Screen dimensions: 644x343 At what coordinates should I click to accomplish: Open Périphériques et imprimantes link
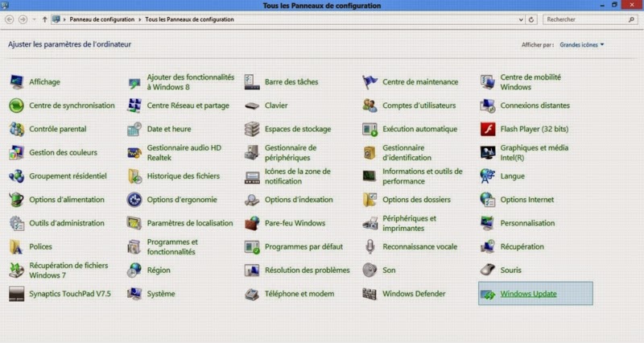coord(409,224)
